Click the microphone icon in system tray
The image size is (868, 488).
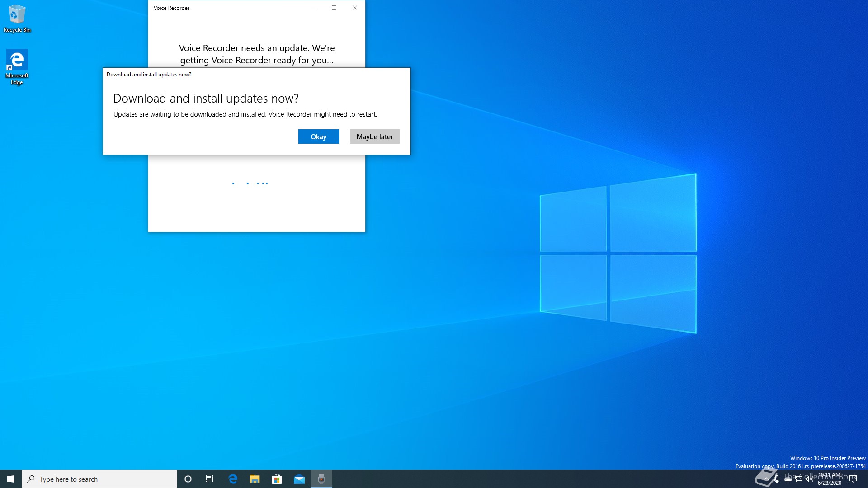[777, 479]
